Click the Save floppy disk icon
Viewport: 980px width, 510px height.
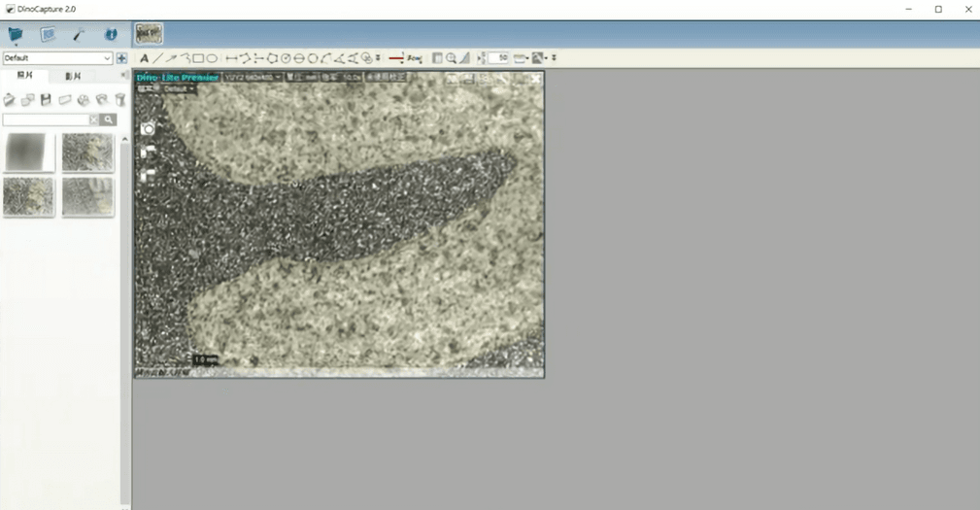(x=46, y=100)
